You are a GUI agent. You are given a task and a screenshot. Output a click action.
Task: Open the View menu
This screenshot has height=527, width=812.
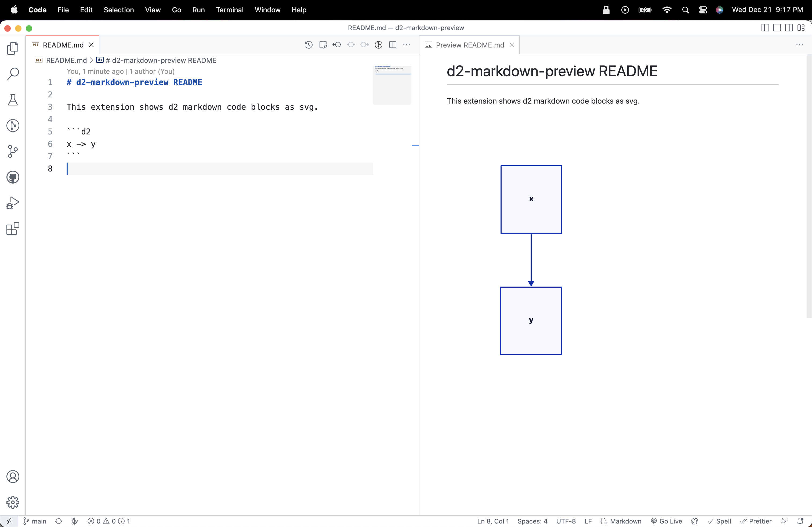pos(153,10)
